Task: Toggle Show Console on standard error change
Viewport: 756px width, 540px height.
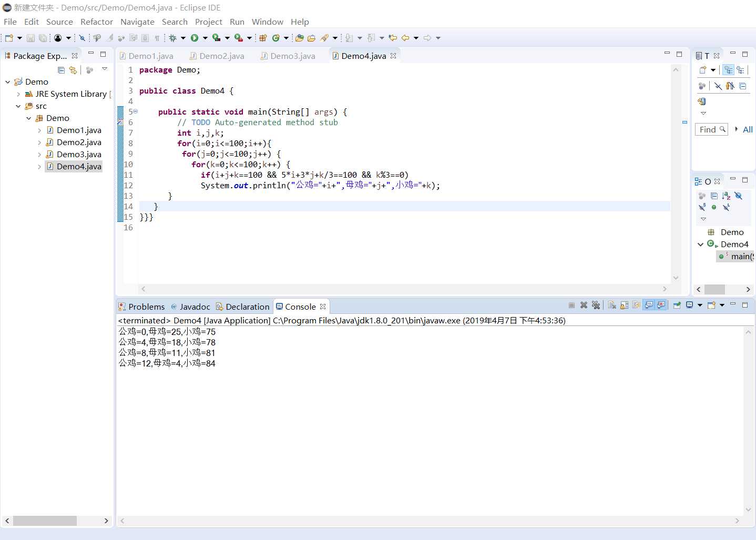Action: (661, 305)
